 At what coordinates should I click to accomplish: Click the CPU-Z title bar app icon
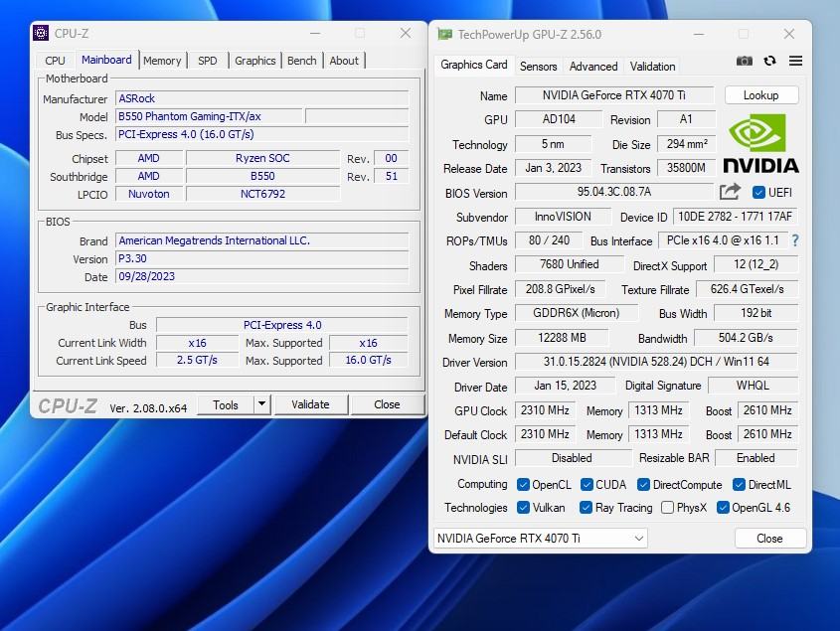point(41,33)
